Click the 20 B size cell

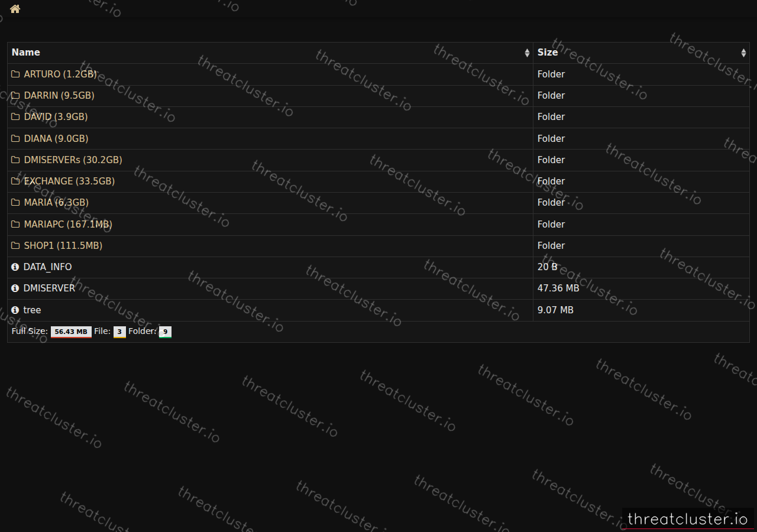coord(641,267)
